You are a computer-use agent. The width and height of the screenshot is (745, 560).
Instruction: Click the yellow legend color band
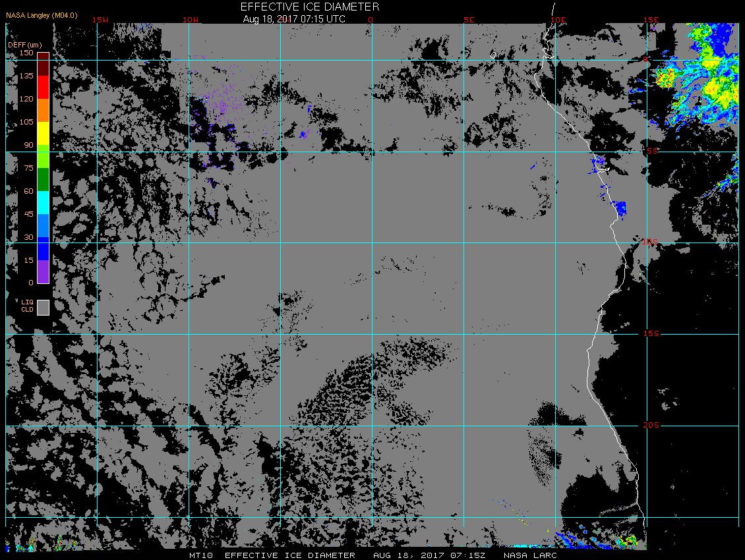(44, 134)
